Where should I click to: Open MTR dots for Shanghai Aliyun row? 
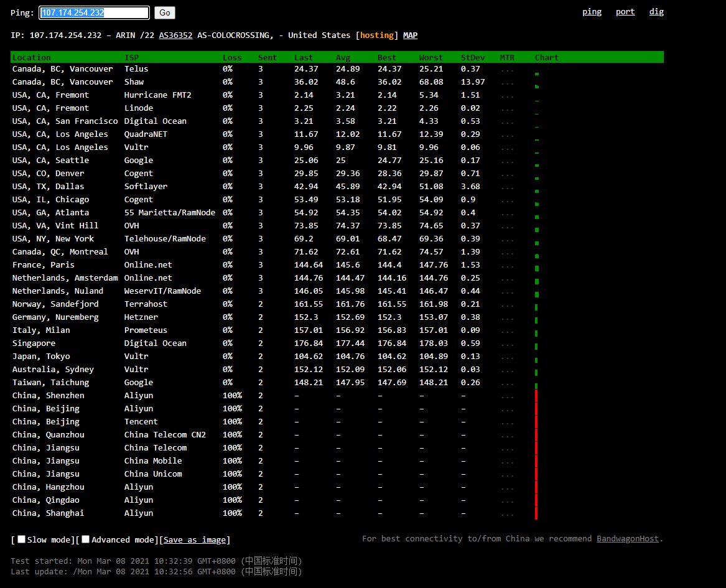click(507, 514)
